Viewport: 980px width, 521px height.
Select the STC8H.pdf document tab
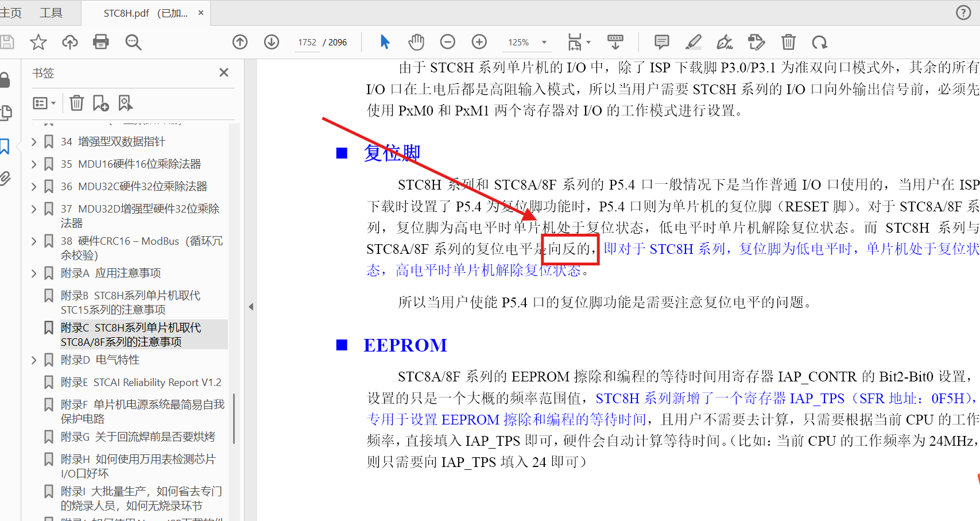[145, 13]
